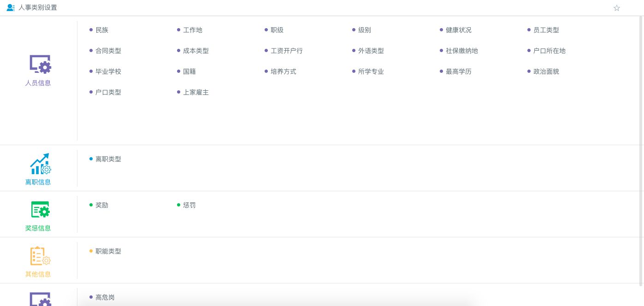Click the 上家雇主 link
The image size is (644, 306).
click(196, 92)
